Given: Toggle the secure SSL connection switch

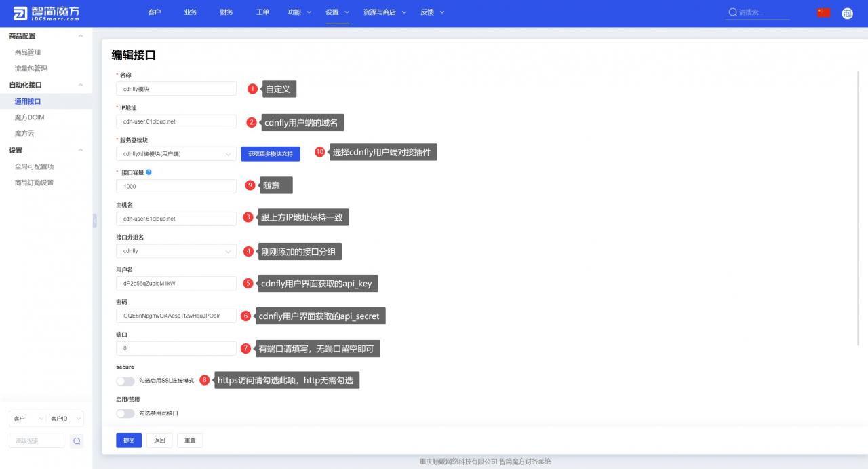Looking at the screenshot, I should click(125, 381).
